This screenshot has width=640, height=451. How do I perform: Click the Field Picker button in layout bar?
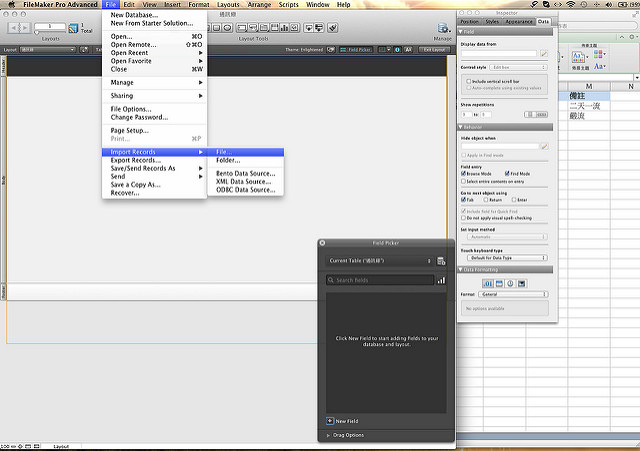pos(356,50)
